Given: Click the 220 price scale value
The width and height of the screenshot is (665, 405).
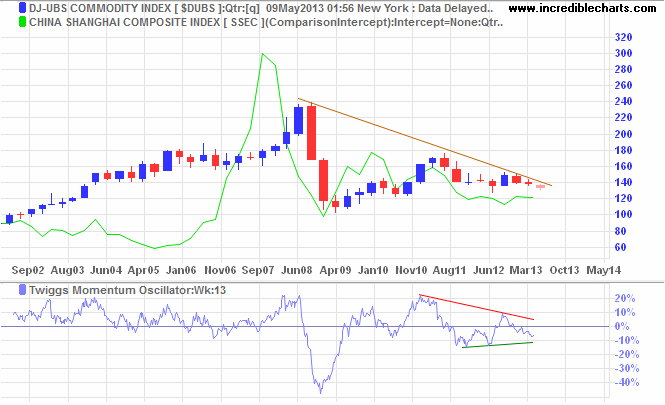Looking at the screenshot, I should [x=623, y=117].
